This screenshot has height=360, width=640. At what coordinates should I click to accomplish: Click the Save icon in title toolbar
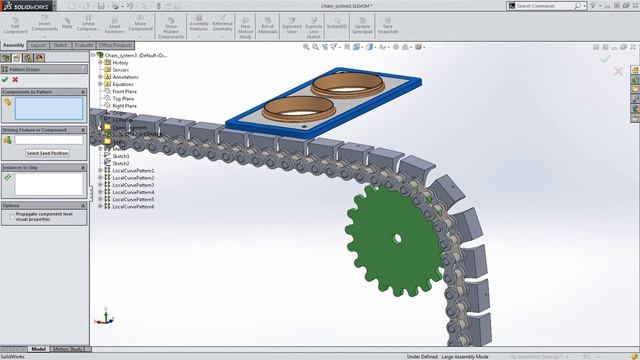tap(101, 6)
